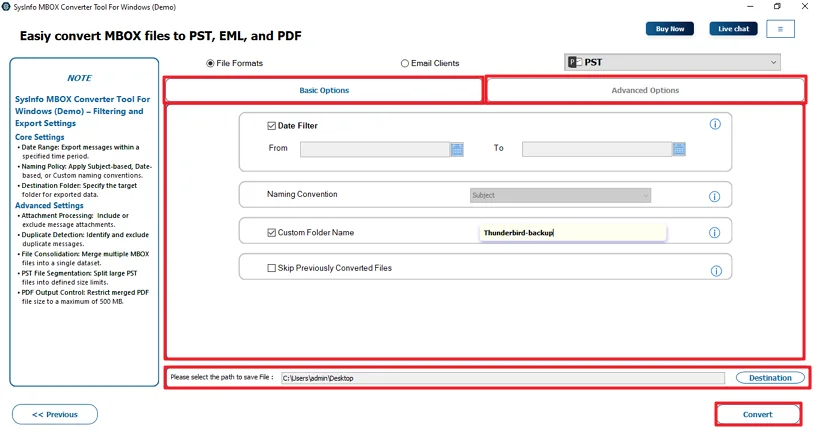This screenshot has height=437, width=820.
Task: Click the 'NOTE' title text
Action: (79, 78)
